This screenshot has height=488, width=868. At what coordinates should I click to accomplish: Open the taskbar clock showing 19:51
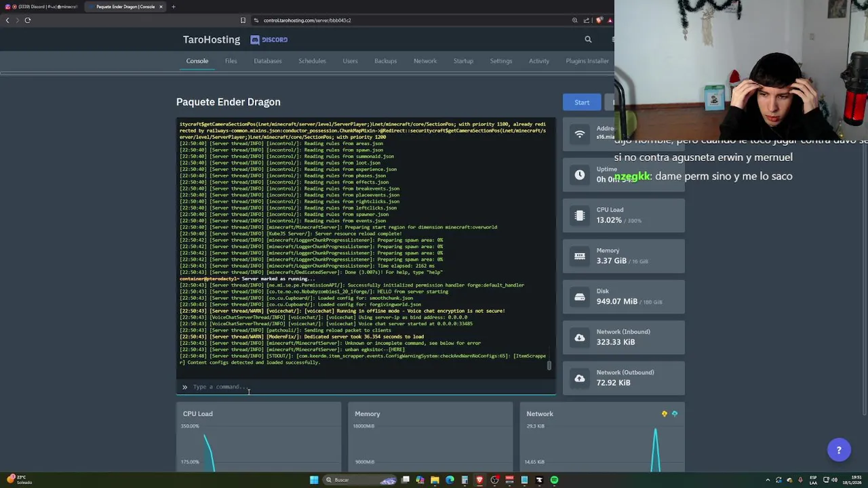click(x=852, y=480)
